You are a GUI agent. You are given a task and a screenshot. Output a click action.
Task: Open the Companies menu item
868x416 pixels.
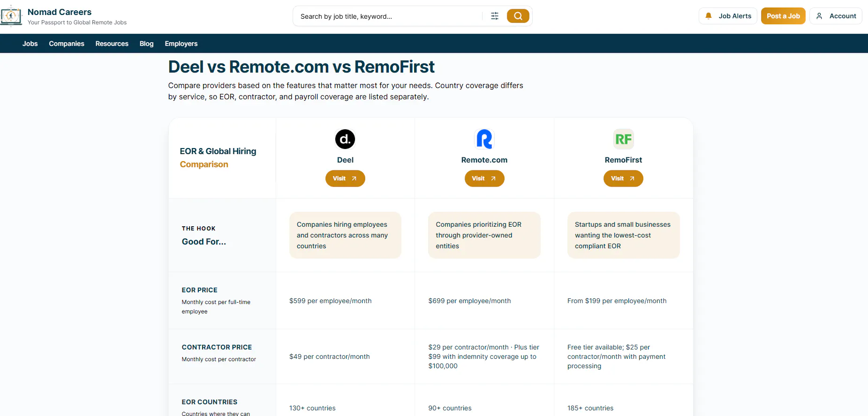pos(67,44)
